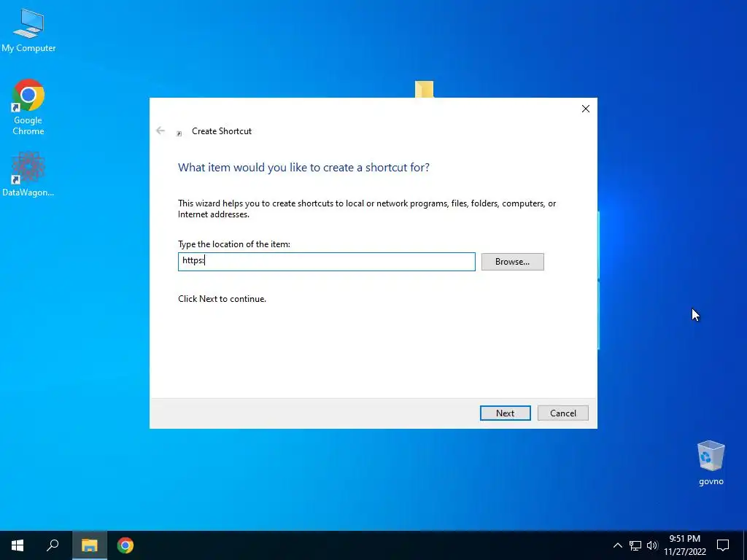Select the DataWagon desktop shortcut
The image size is (747, 560).
tap(28, 174)
